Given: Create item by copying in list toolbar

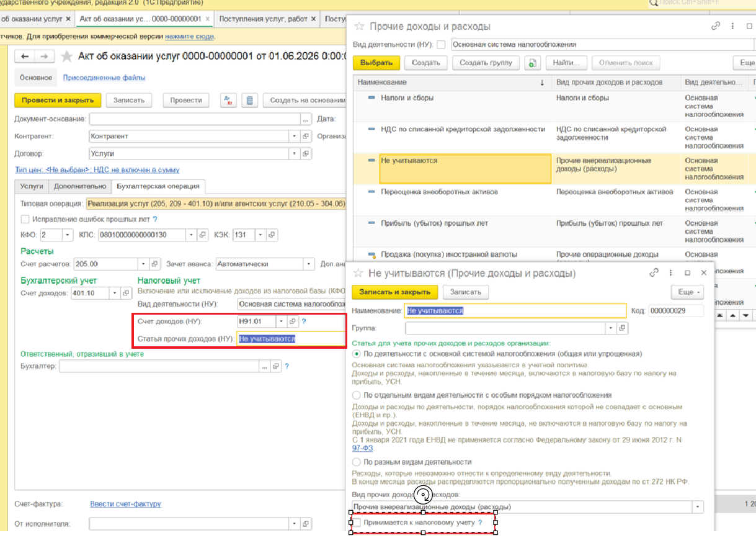Looking at the screenshot, I should point(532,63).
